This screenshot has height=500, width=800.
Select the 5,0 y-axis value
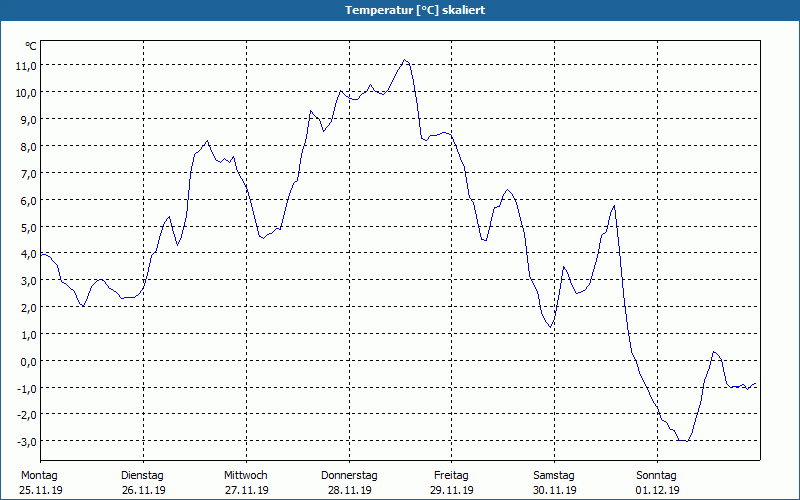(29, 228)
